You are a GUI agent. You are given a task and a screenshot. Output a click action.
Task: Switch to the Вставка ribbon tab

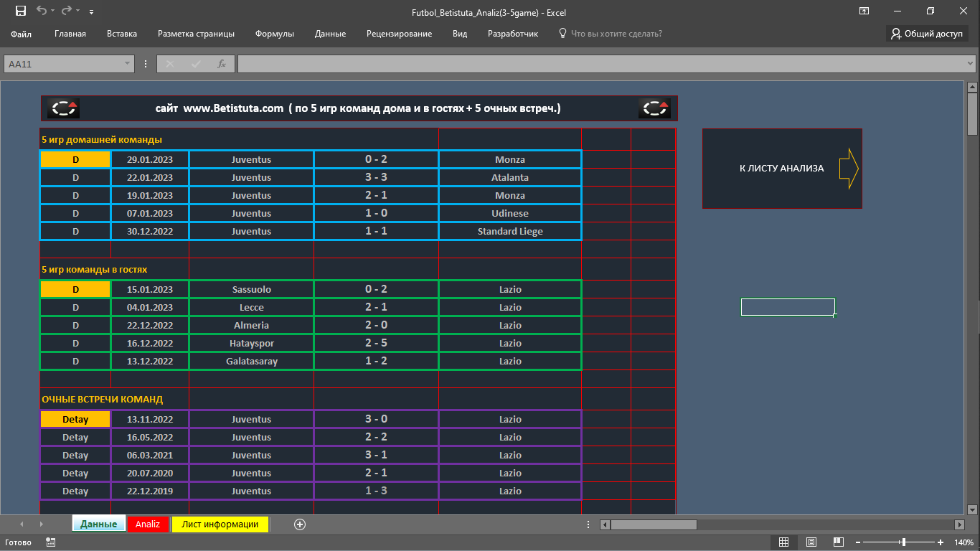click(122, 34)
